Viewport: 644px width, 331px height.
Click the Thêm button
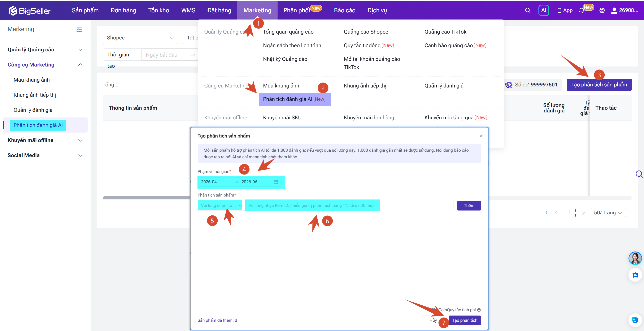pyautogui.click(x=469, y=206)
